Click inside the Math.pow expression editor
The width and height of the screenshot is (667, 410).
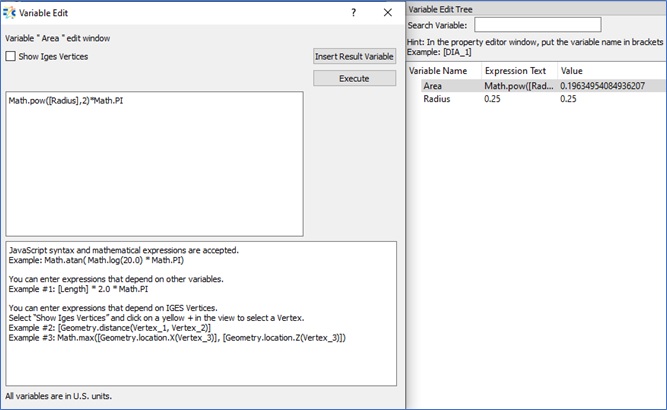[x=155, y=165]
